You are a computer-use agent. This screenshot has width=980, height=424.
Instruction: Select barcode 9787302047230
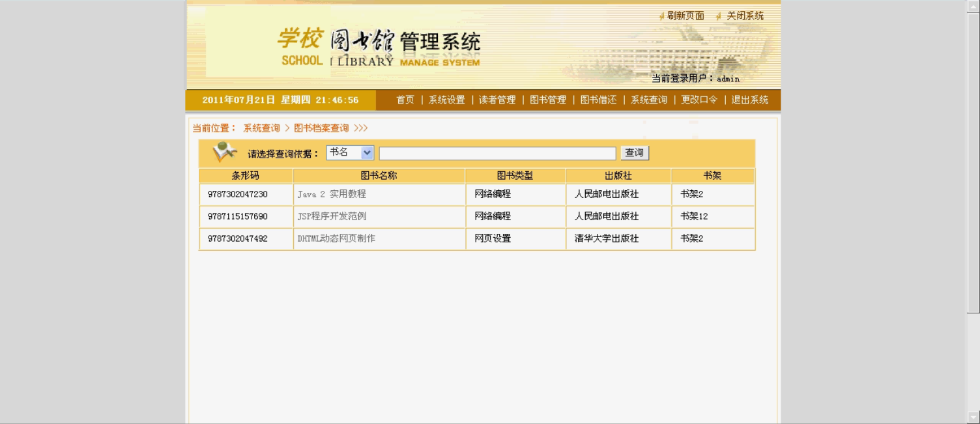coord(238,194)
